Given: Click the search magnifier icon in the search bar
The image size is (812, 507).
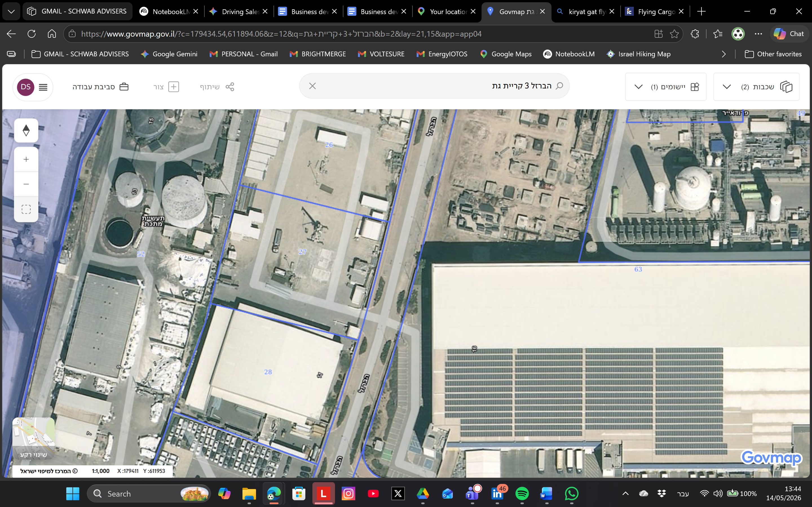Looking at the screenshot, I should (x=559, y=86).
